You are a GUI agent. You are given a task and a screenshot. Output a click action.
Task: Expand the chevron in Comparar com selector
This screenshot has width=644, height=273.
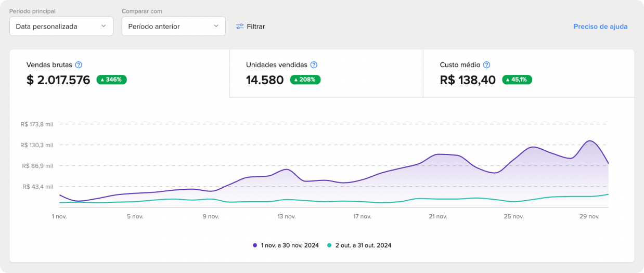pyautogui.click(x=216, y=26)
